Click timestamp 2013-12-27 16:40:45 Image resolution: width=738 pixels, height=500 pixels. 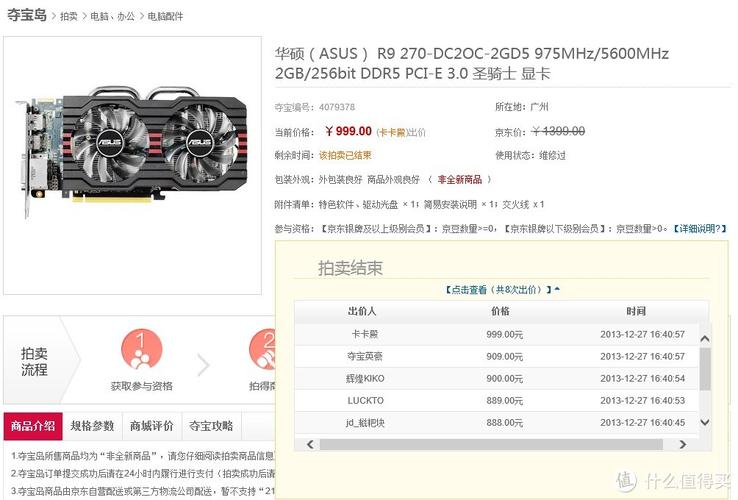pos(642,423)
